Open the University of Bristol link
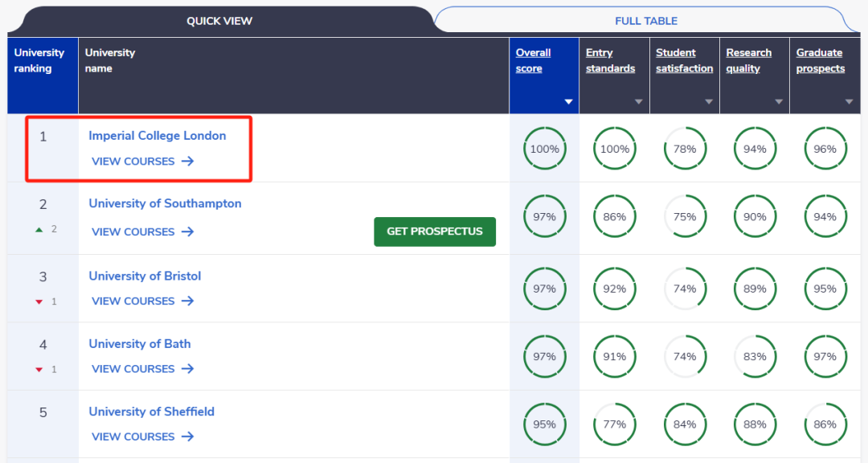 (x=145, y=276)
